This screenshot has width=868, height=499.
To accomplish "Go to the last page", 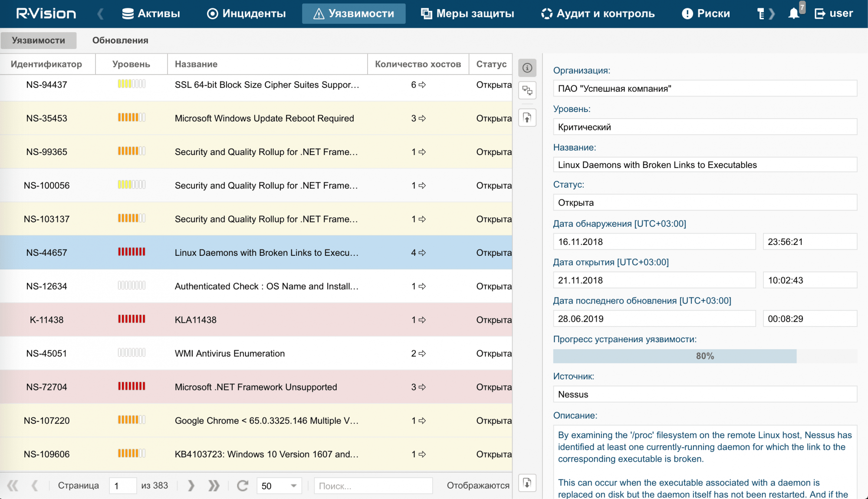I will point(214,486).
